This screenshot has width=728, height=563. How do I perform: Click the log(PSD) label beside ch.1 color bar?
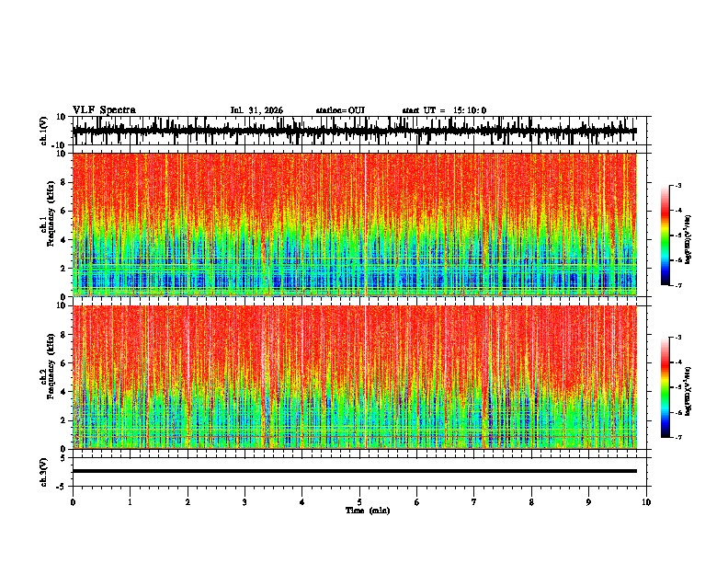tap(688, 239)
